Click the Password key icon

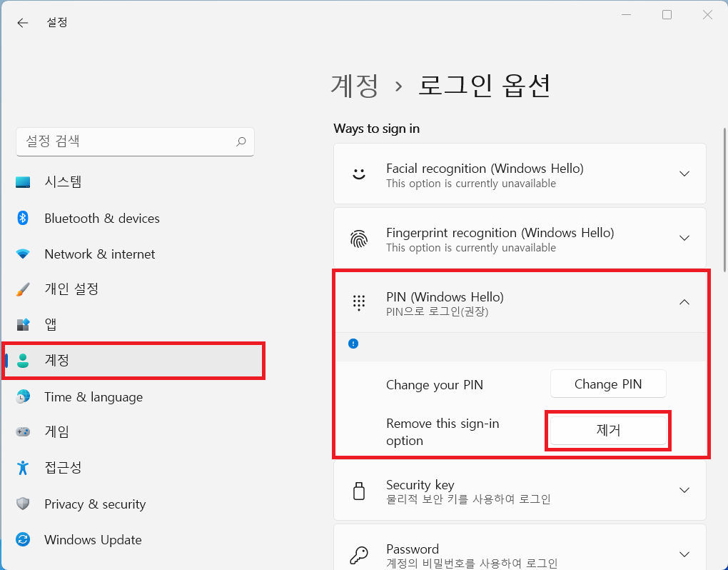(359, 554)
